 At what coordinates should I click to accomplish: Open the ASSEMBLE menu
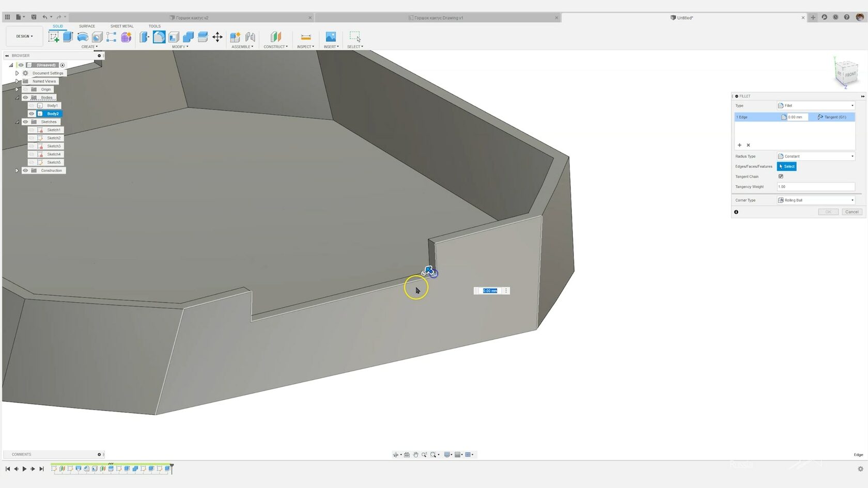(x=242, y=46)
